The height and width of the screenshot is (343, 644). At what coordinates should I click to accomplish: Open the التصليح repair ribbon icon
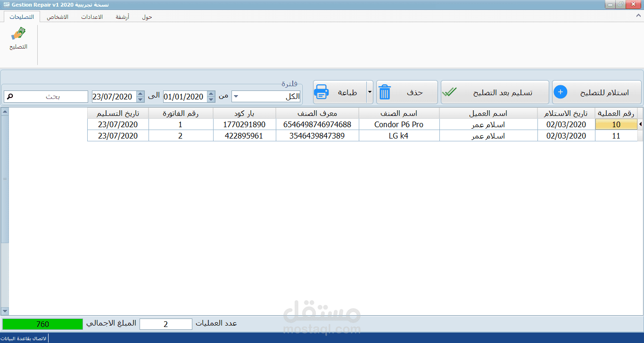[18, 39]
